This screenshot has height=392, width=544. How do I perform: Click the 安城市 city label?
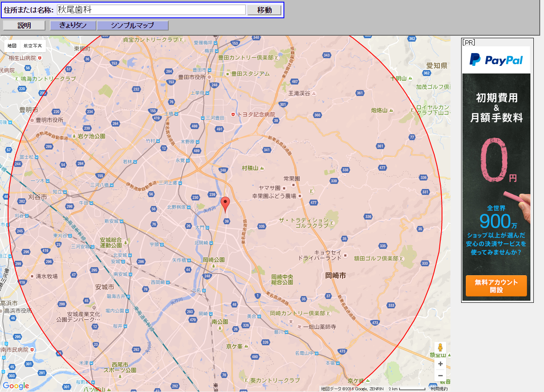(x=105, y=287)
